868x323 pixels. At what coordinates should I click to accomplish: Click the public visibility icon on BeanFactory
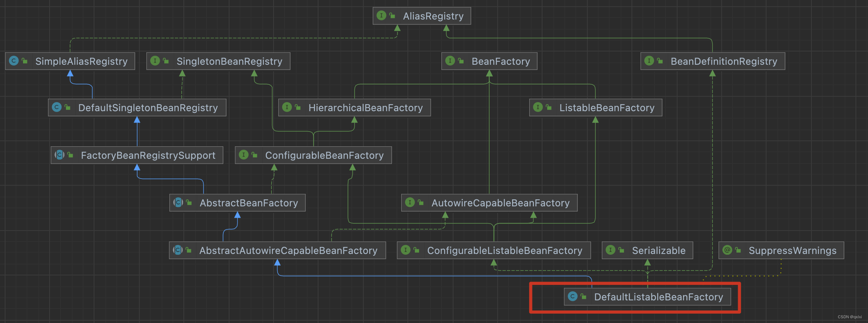(461, 61)
